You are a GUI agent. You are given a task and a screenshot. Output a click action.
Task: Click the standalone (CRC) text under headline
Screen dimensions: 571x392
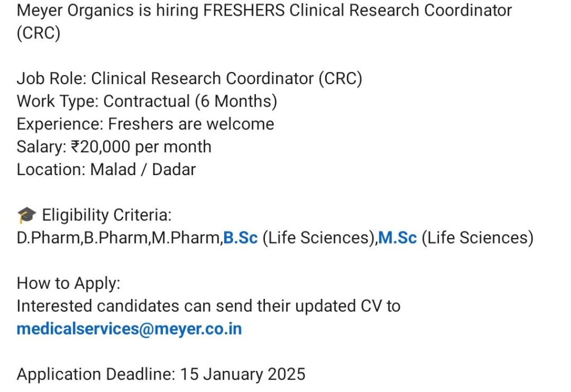point(38,33)
